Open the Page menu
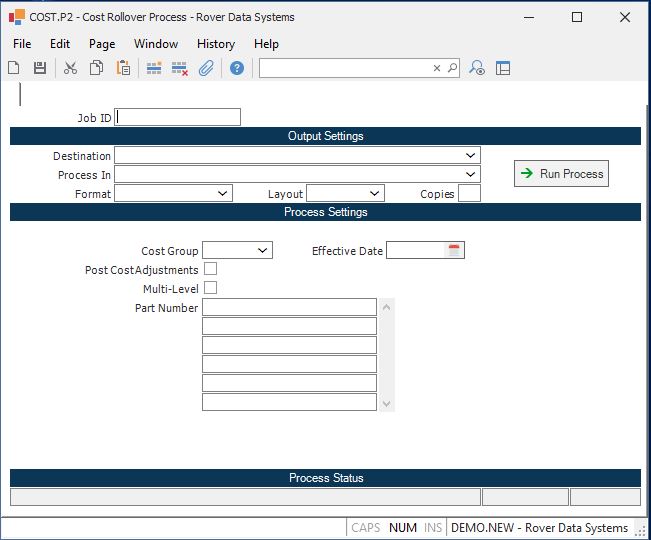651x540 pixels. [102, 44]
